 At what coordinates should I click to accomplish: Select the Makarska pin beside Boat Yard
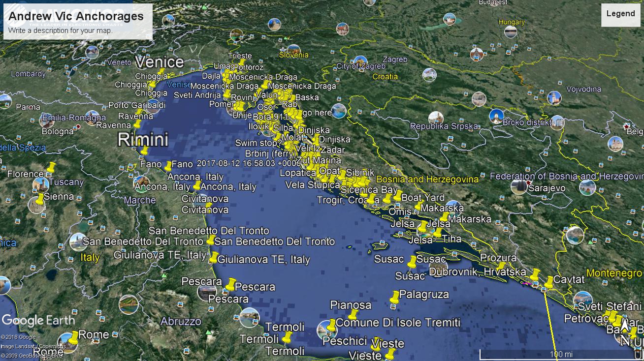click(x=419, y=206)
